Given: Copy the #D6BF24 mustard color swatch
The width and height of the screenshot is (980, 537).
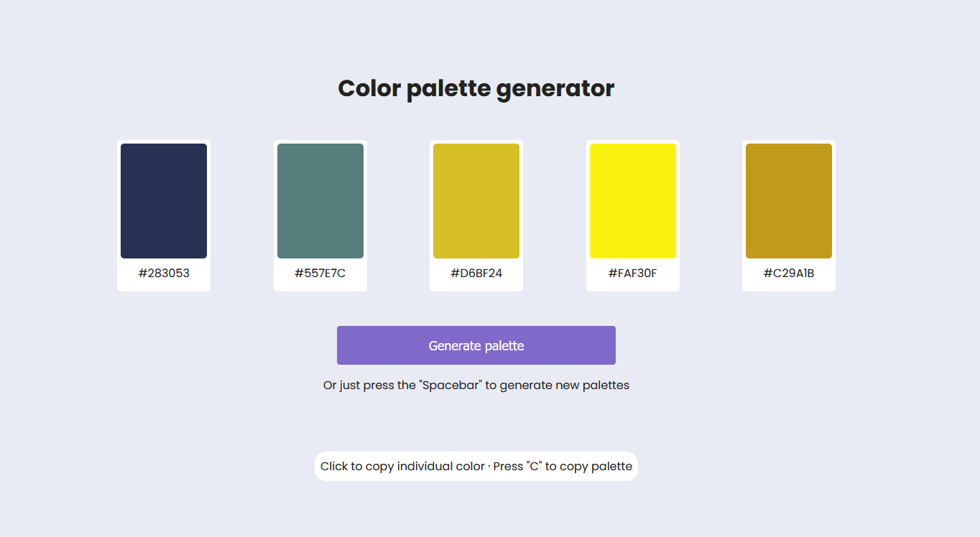Looking at the screenshot, I should click(x=476, y=200).
